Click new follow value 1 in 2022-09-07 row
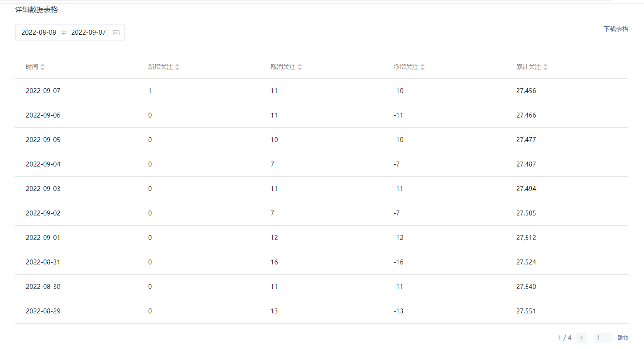Image resolution: width=644 pixels, height=349 pixels. coord(150,91)
